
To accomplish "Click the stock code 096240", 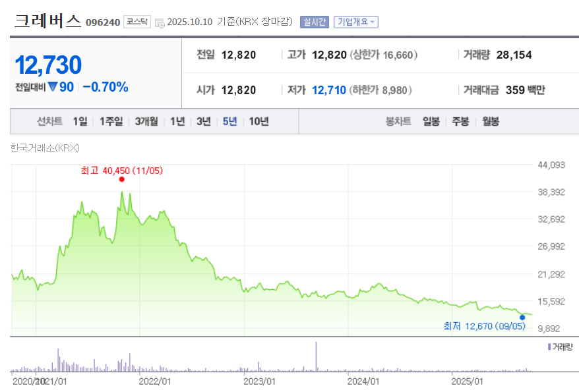I will pos(103,23).
